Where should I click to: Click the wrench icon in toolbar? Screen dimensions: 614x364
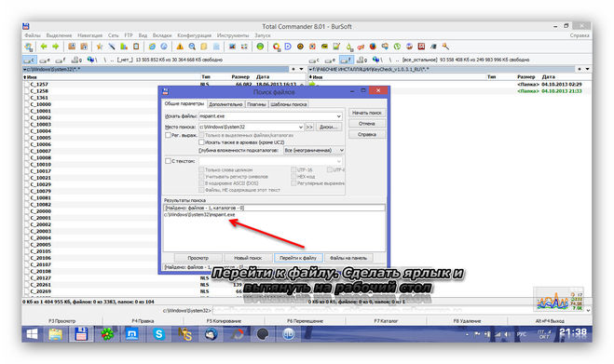pyautogui.click(x=445, y=47)
